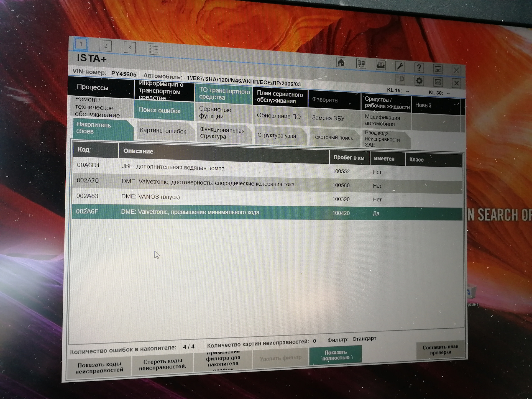Click the minimize-to-tray window icon
This screenshot has height=399, width=532.
pyautogui.click(x=438, y=69)
